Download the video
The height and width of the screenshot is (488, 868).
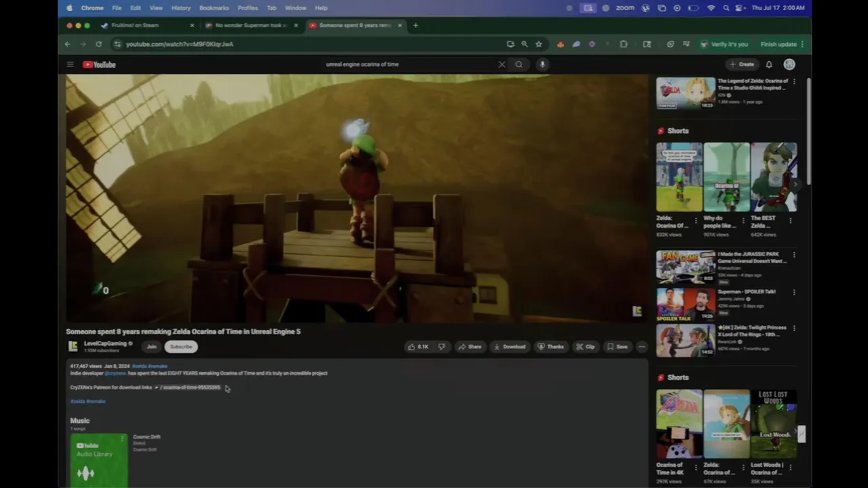pos(509,346)
